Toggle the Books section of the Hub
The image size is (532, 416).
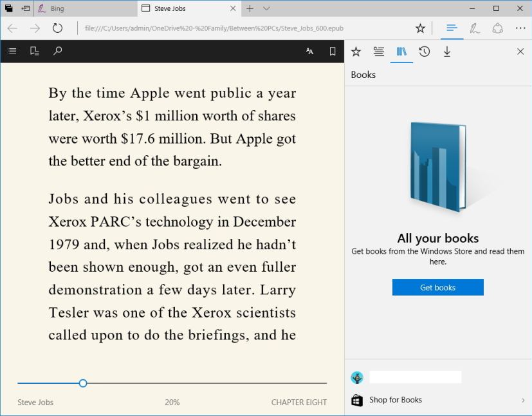401,52
